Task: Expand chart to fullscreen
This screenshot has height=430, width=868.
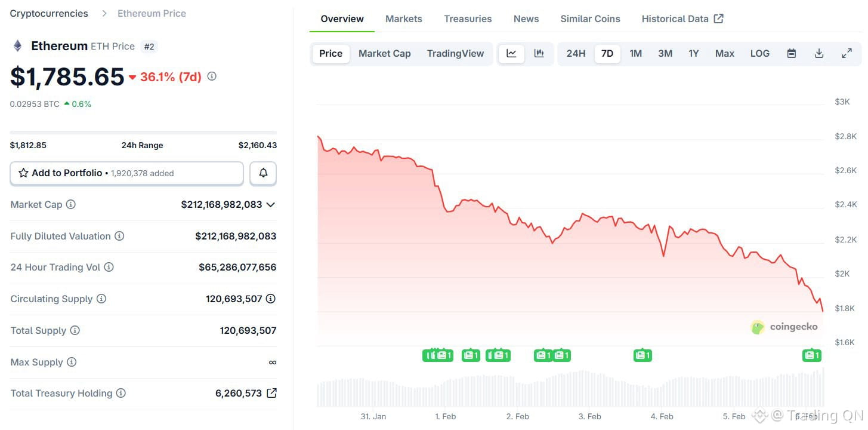Action: tap(847, 53)
